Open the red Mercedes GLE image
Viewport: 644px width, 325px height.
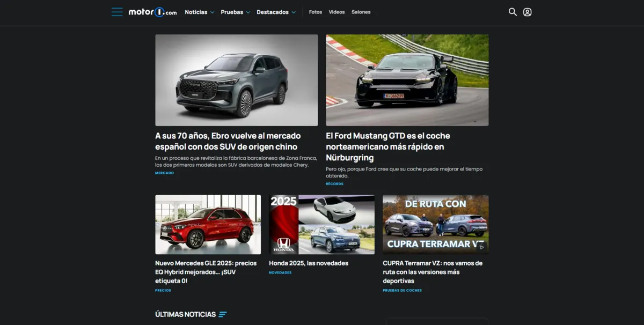208,224
